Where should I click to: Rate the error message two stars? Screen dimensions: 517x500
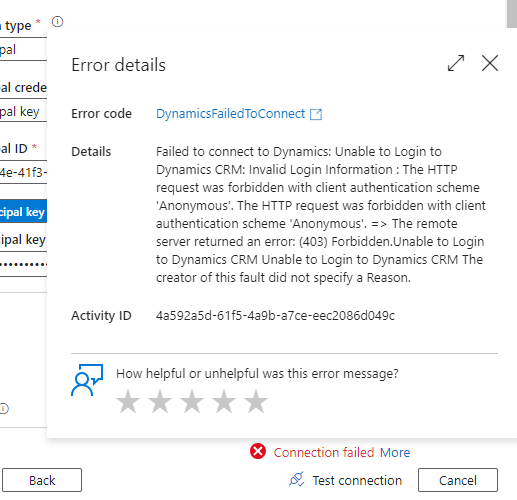tap(160, 401)
